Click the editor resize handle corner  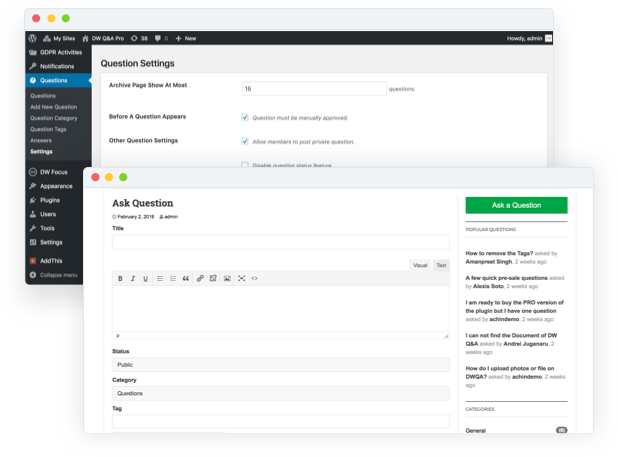(446, 336)
